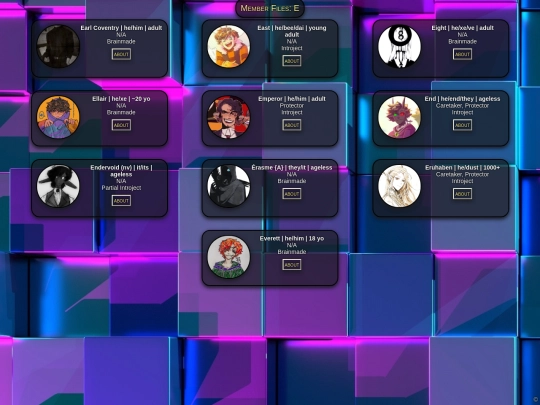The image size is (540, 405).
Task: Click East's laughing avatar image
Action: [x=229, y=46]
